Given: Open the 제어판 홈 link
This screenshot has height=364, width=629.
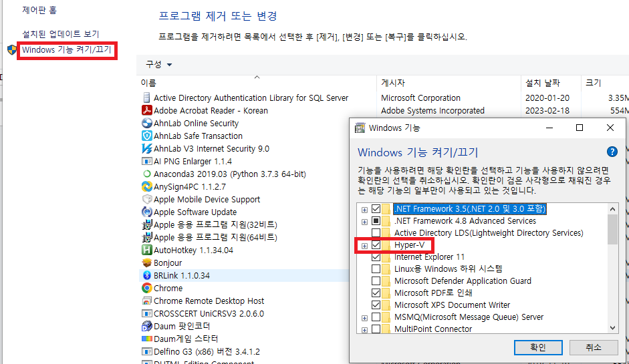Looking at the screenshot, I should (39, 10).
